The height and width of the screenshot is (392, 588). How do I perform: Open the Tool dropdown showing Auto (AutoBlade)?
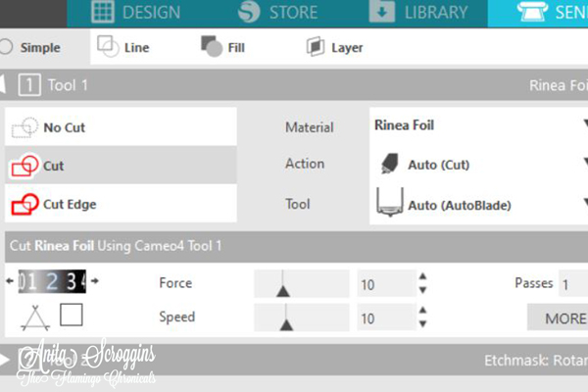(x=478, y=205)
